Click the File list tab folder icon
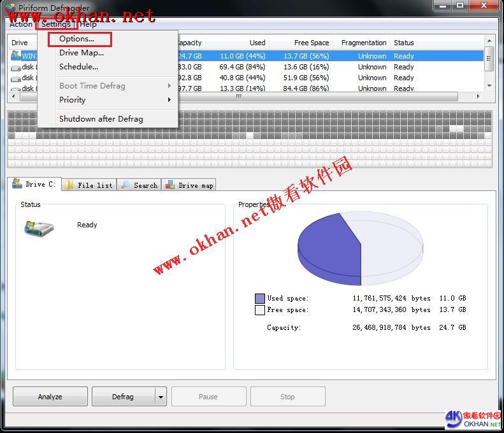 pos(68,185)
